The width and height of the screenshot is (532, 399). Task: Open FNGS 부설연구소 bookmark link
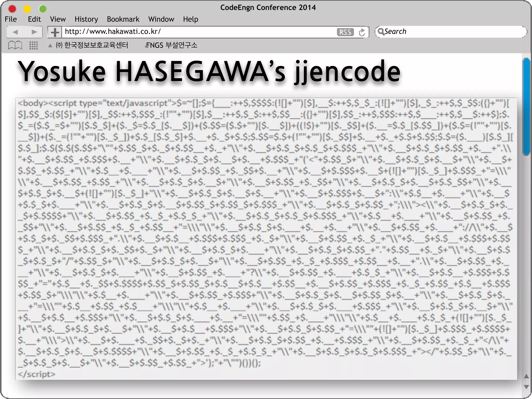(172, 45)
